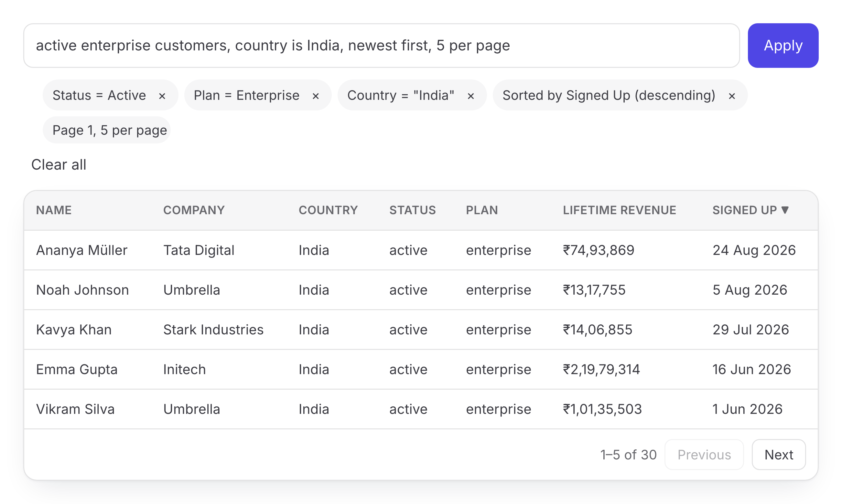The image size is (842, 504).
Task: Remove the Country = "India" filter chip
Action: 471,96
